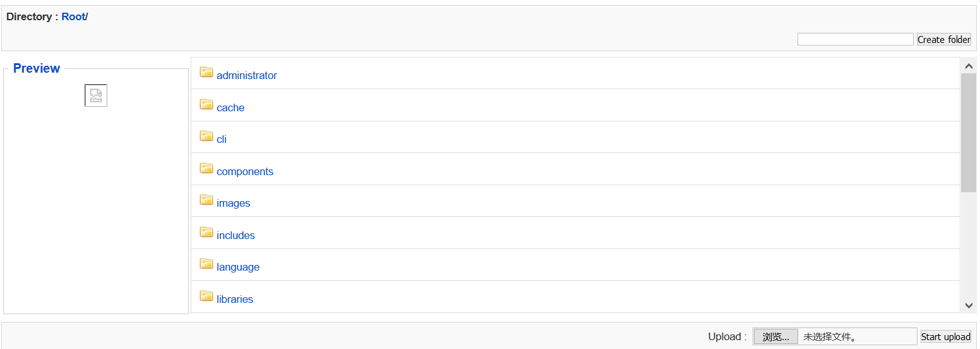Click the broken preview image placeholder
Viewport: 980px width, 349px height.
(96, 95)
